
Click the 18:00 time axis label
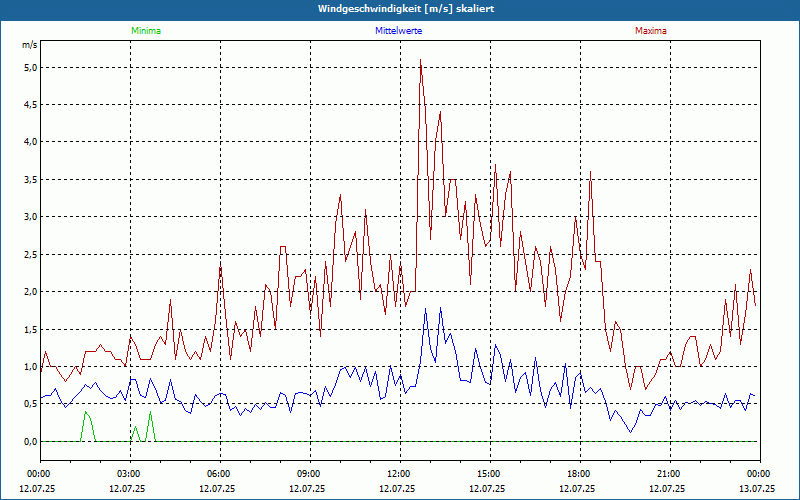point(581,474)
